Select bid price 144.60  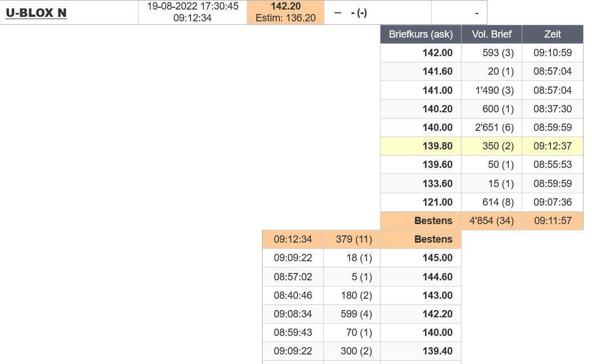pos(437,277)
